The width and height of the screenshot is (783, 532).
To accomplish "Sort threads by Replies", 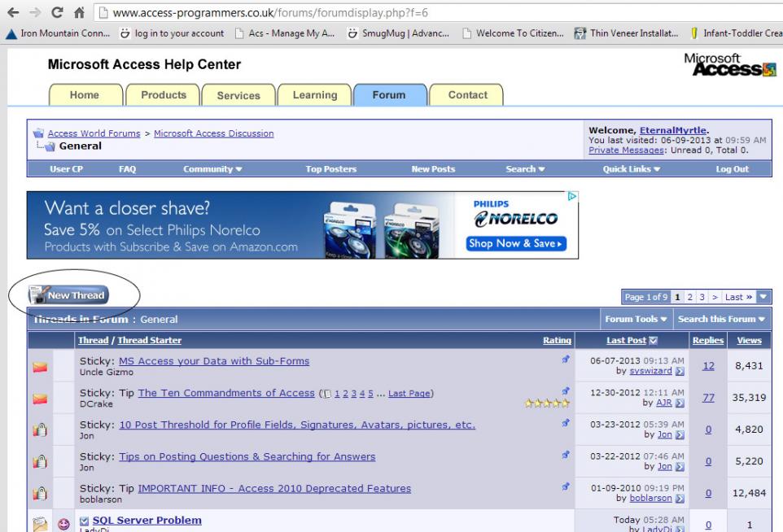I will point(707,340).
